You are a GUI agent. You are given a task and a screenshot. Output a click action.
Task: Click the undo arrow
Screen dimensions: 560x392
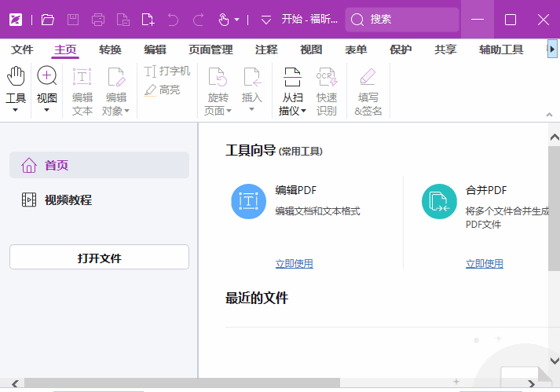[173, 20]
